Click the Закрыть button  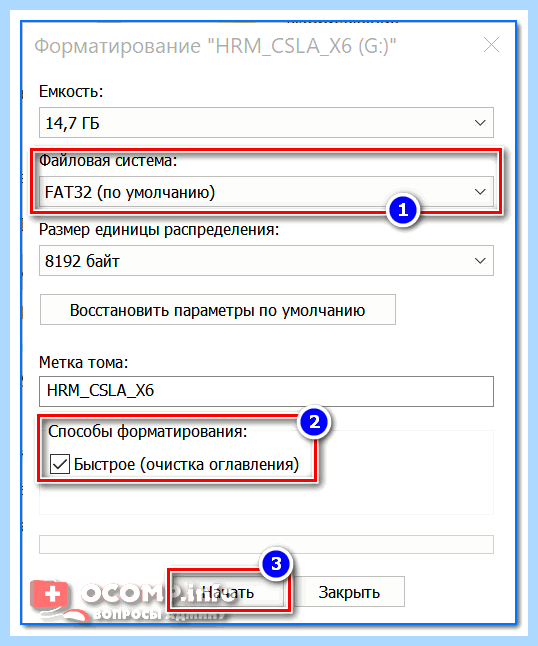click(349, 592)
